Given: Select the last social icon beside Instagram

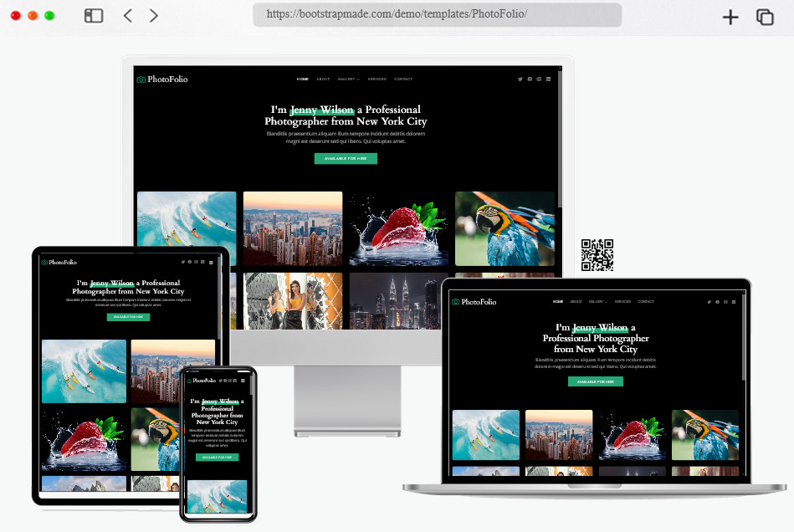Looking at the screenshot, I should [549, 79].
